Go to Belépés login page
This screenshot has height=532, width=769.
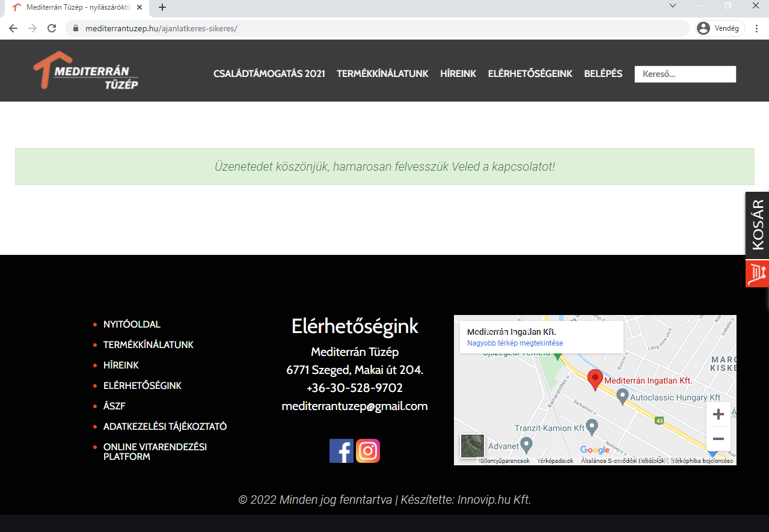pos(603,73)
